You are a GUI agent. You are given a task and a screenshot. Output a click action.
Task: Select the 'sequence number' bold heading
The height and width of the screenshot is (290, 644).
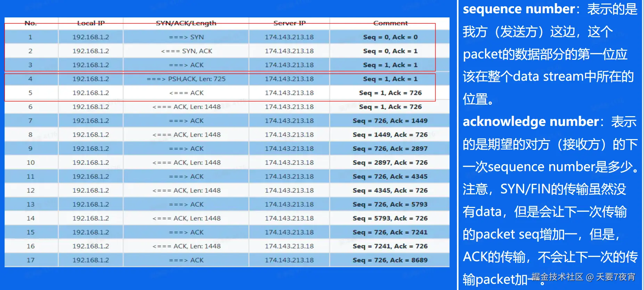tap(519, 9)
